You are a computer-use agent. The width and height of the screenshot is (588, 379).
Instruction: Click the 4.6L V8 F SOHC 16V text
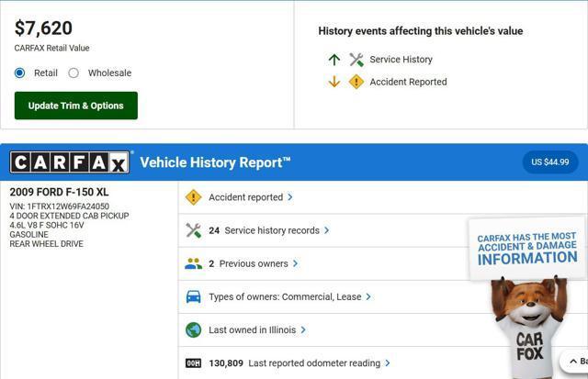point(47,225)
